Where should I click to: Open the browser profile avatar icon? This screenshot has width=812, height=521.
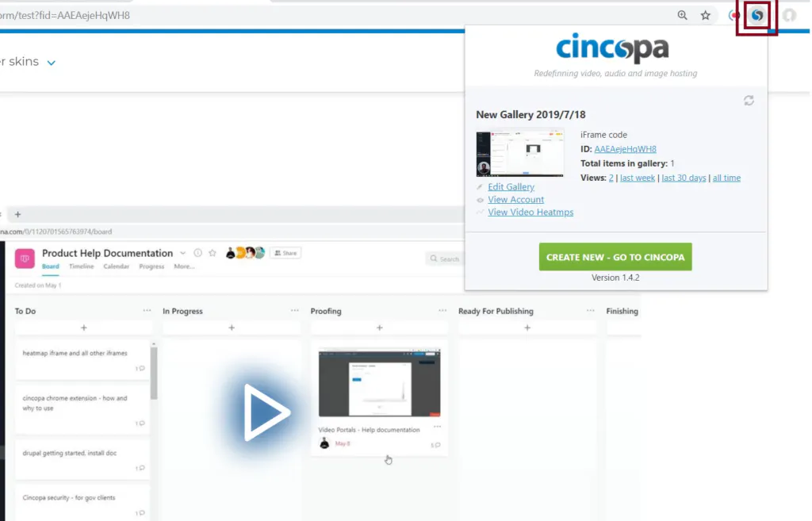[789, 16]
